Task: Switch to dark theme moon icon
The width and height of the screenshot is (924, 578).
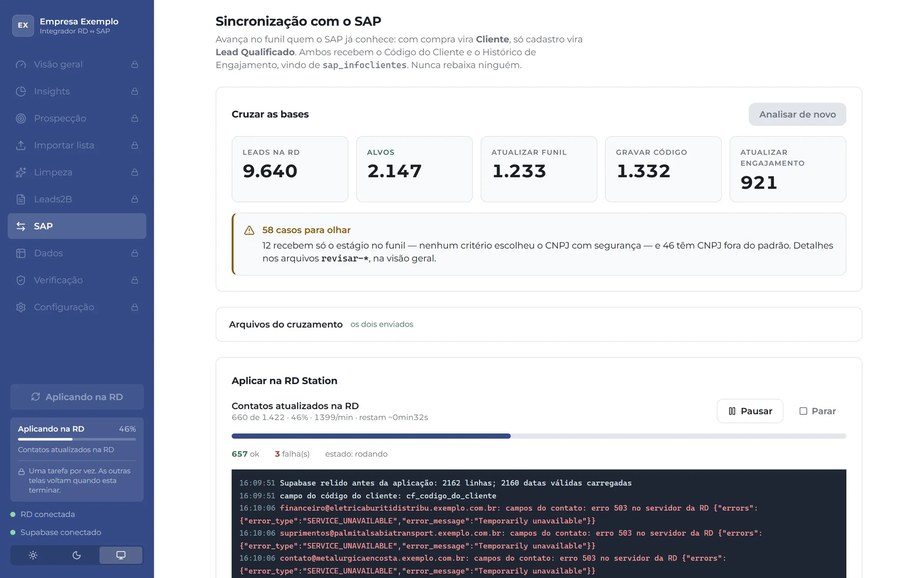Action: coord(77,555)
